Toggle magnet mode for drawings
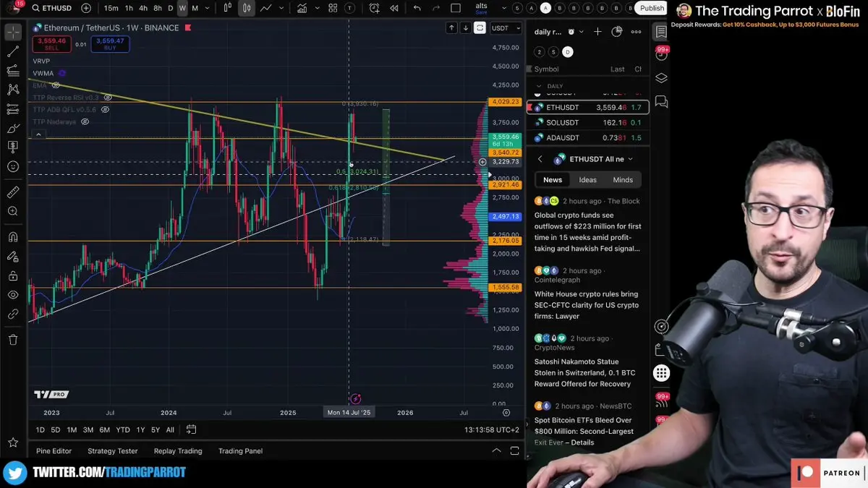 13,236
